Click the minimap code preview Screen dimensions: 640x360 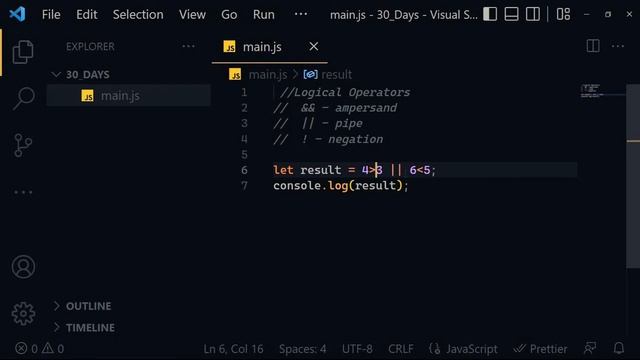click(x=592, y=91)
